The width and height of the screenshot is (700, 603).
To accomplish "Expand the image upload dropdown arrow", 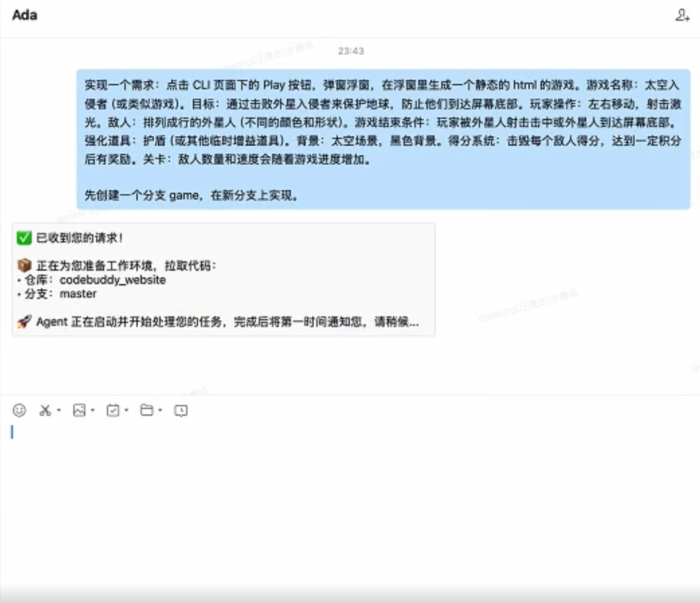I will click(x=93, y=411).
